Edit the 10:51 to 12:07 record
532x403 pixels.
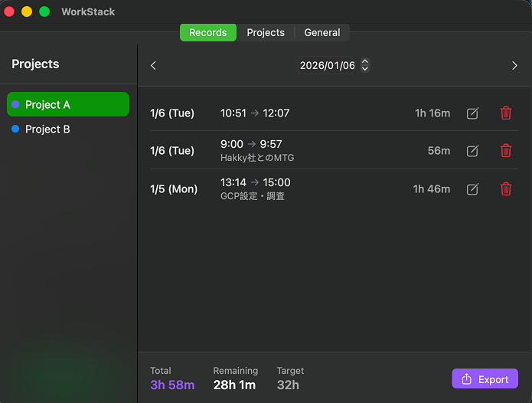(472, 113)
